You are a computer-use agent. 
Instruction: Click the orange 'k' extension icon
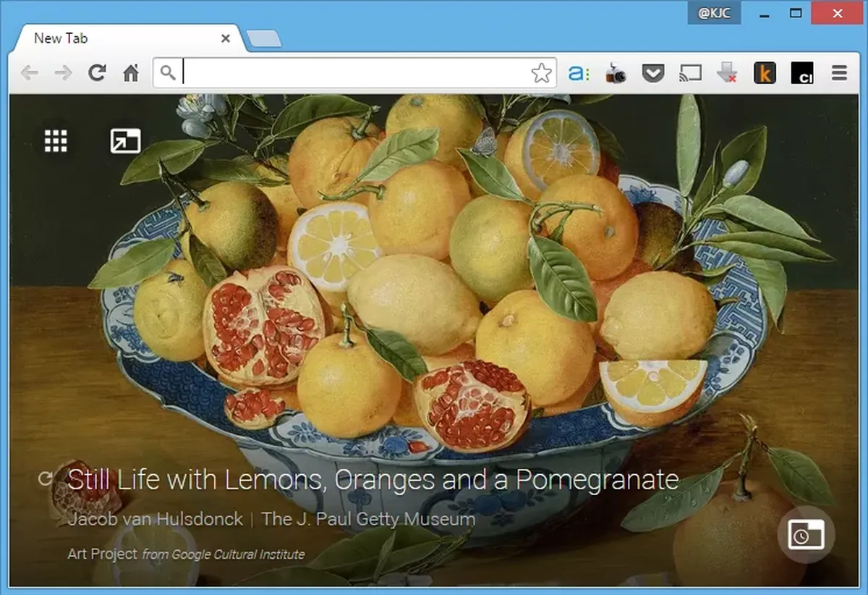(765, 73)
